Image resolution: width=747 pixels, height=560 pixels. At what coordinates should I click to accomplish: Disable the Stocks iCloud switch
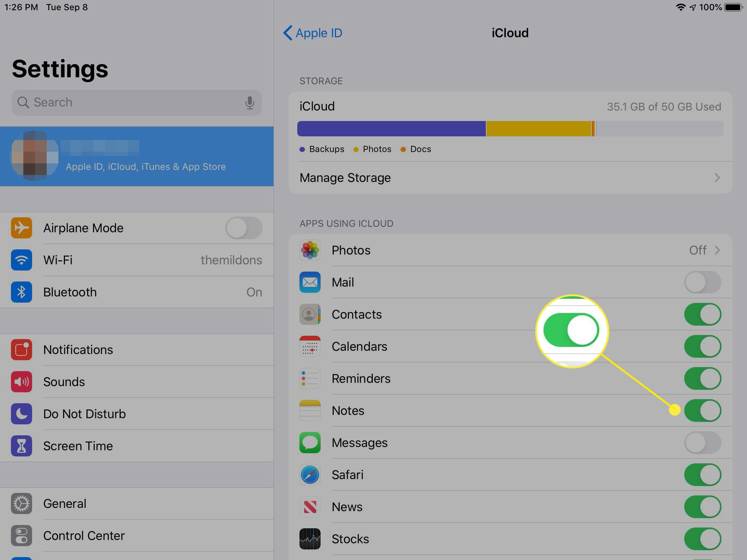coord(703,539)
